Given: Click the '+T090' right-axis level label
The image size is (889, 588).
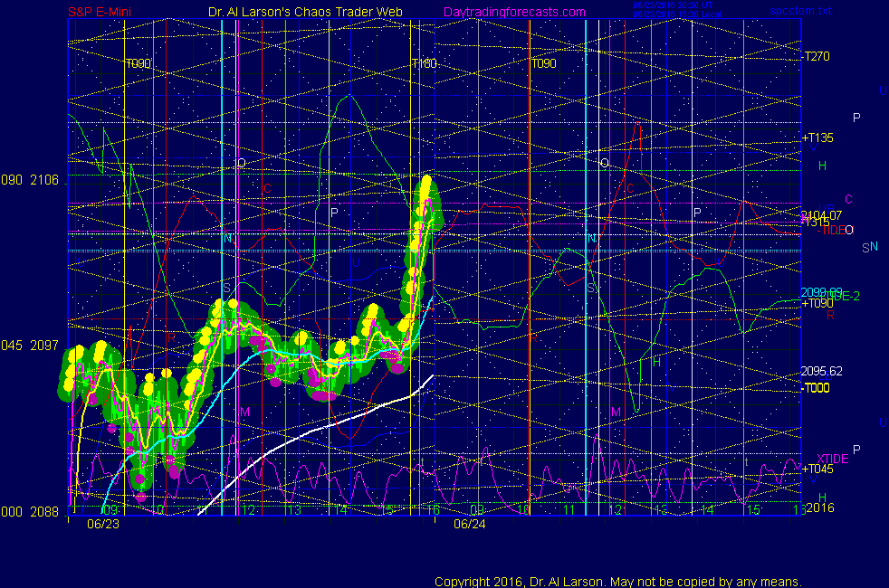Looking at the screenshot, I should 817,304.
